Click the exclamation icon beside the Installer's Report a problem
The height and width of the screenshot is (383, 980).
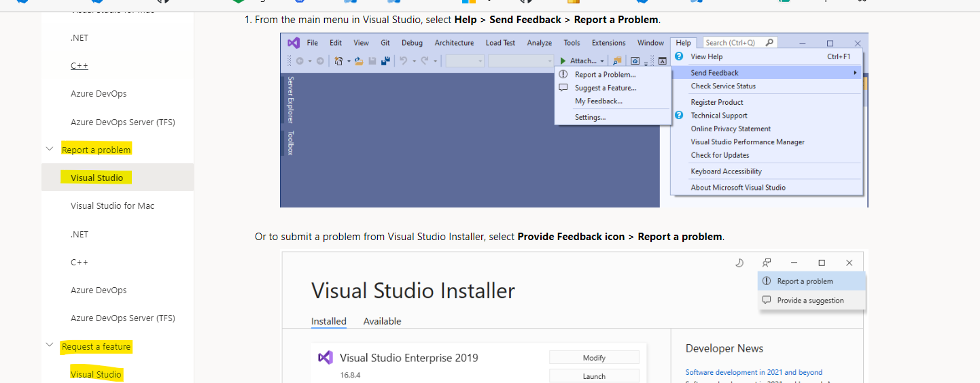[767, 281]
